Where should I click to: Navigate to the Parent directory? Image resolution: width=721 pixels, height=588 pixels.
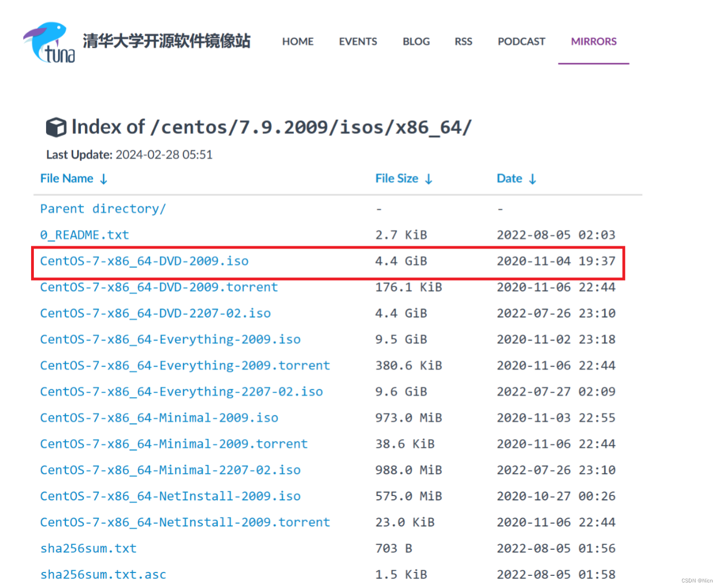(103, 209)
